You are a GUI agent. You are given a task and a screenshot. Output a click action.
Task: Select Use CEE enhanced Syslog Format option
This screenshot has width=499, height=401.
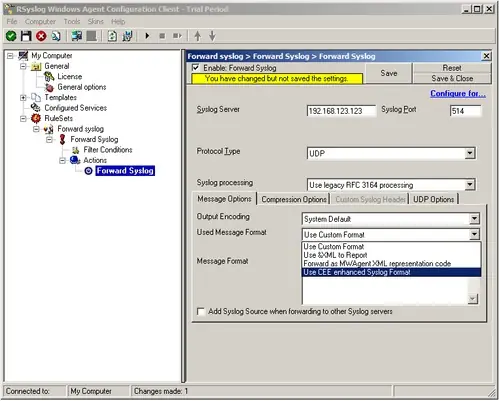(392, 272)
